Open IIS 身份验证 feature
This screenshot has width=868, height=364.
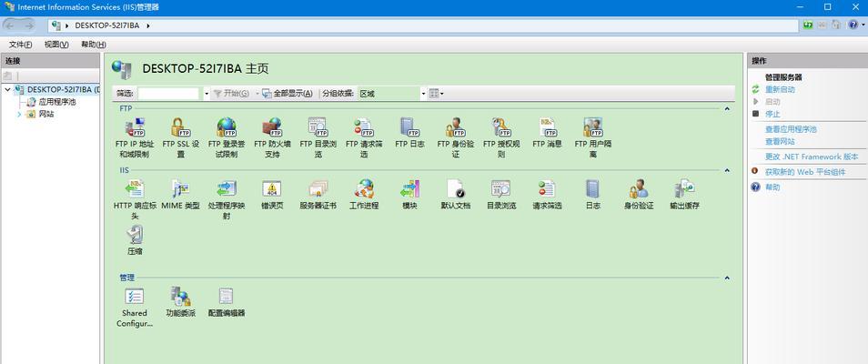click(639, 195)
